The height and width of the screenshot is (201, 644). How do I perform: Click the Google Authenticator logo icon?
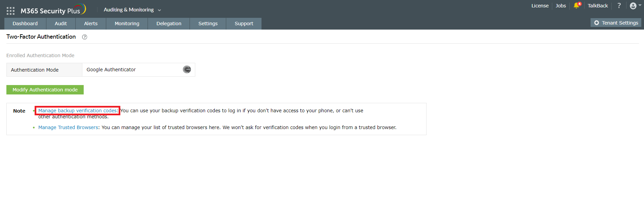tap(187, 70)
